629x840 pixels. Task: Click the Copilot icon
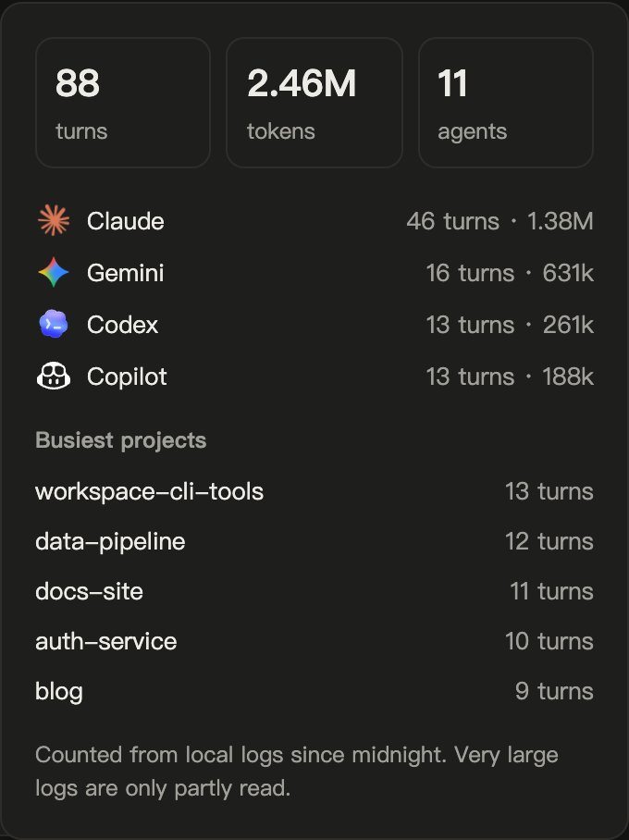point(54,377)
